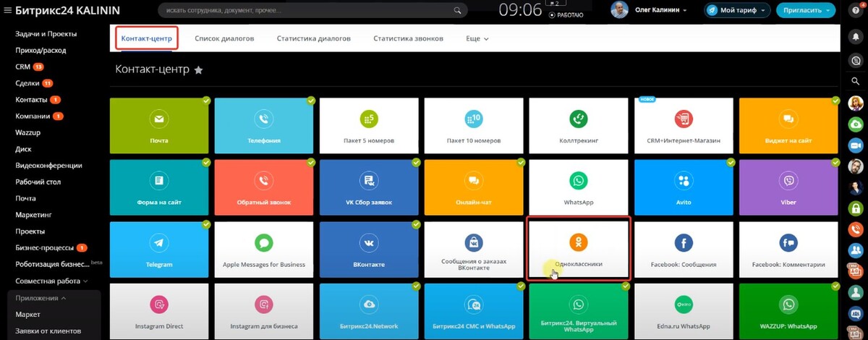Open Сообщения о заказах ВКонтакте tile
Viewport: 868px width, 340px height.
[x=474, y=250]
